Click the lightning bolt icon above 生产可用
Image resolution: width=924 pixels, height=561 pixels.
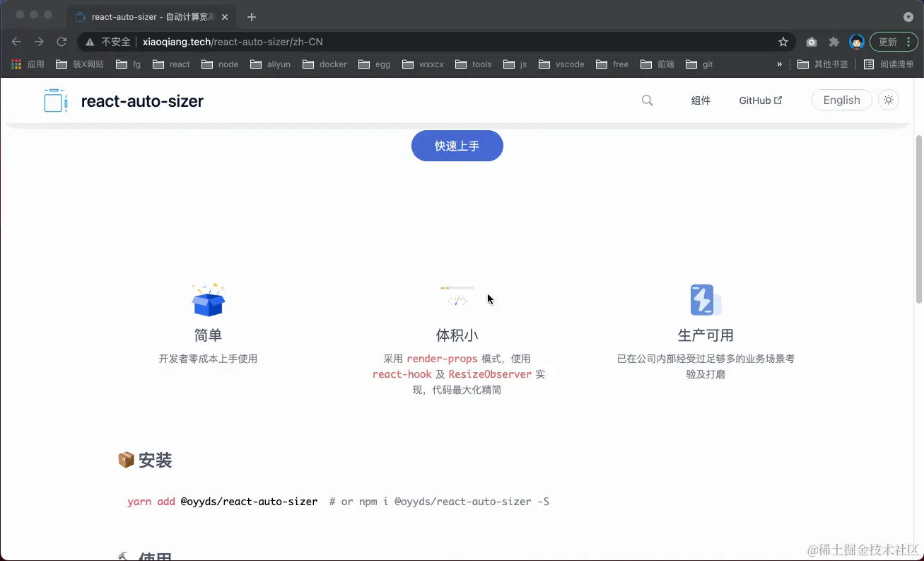[x=706, y=300]
